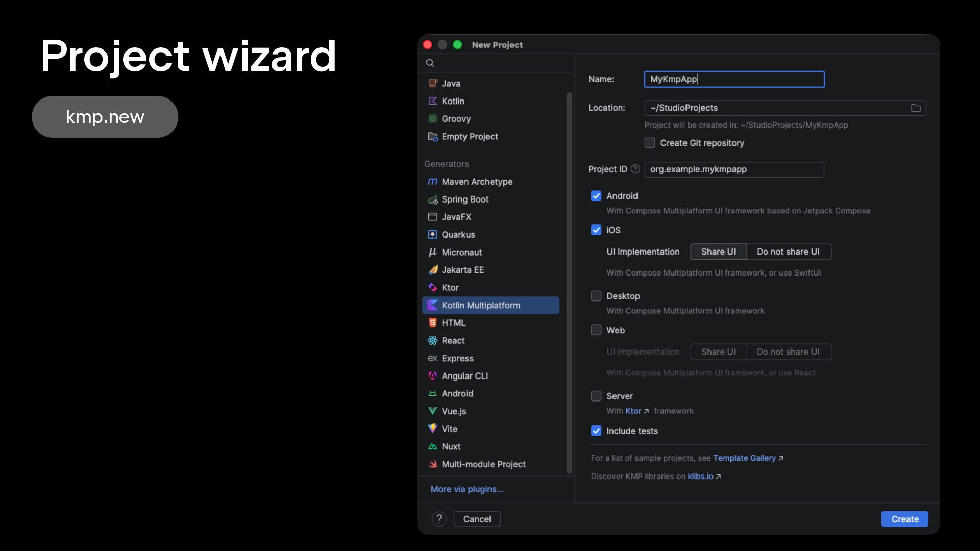Enable the Desktop target checkbox
Image resolution: width=980 pixels, height=551 pixels.
click(x=596, y=296)
